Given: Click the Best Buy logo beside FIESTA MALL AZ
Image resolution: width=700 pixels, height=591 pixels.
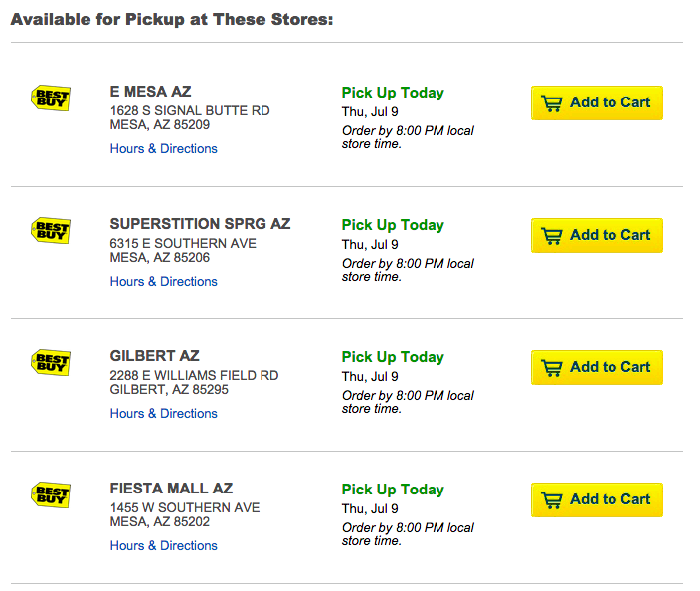Looking at the screenshot, I should [51, 494].
